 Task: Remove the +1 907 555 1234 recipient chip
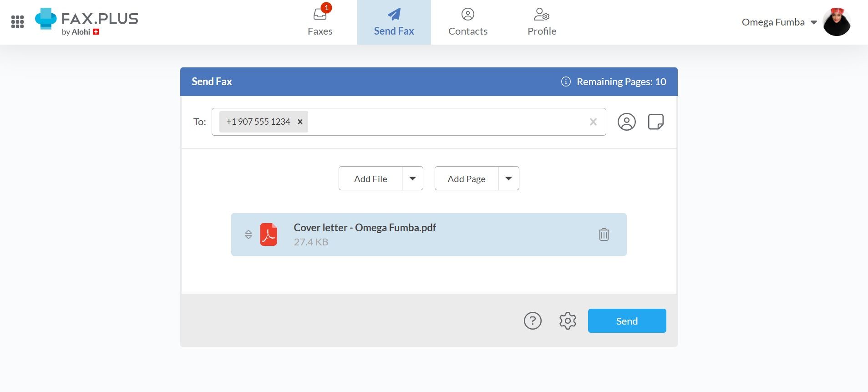click(300, 122)
